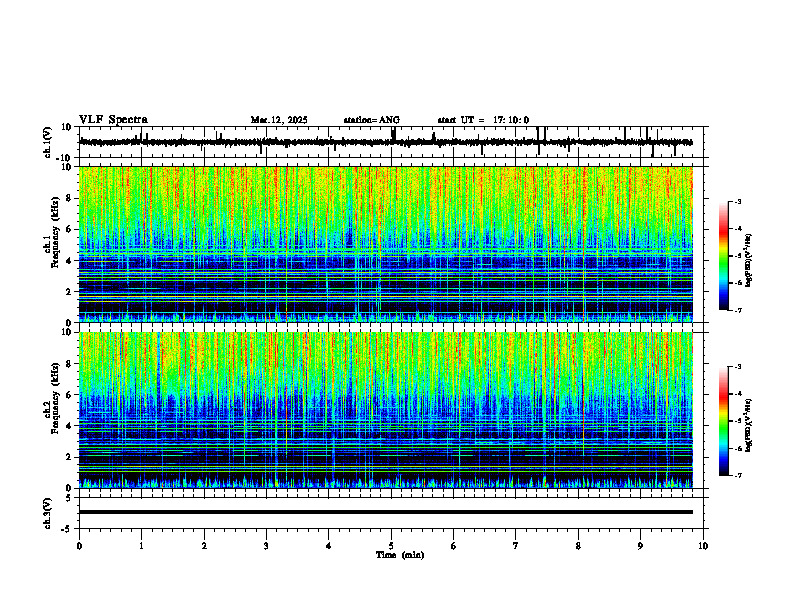The height and width of the screenshot is (612, 792).
Task: Click the ch.1 color bar log(PSD) label
Action: pyautogui.click(x=749, y=261)
